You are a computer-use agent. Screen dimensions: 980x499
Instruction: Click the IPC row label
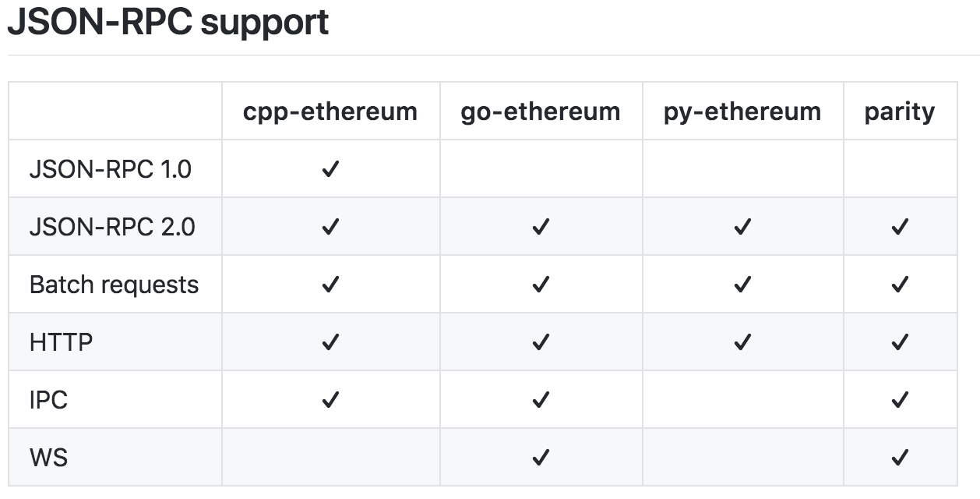tap(48, 400)
